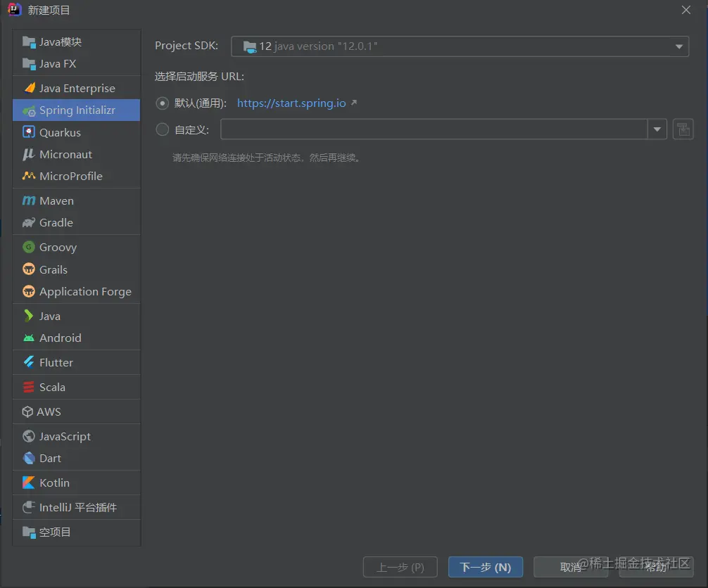Click the 空项目 folder icon
This screenshot has width=708, height=588.
pyautogui.click(x=29, y=532)
